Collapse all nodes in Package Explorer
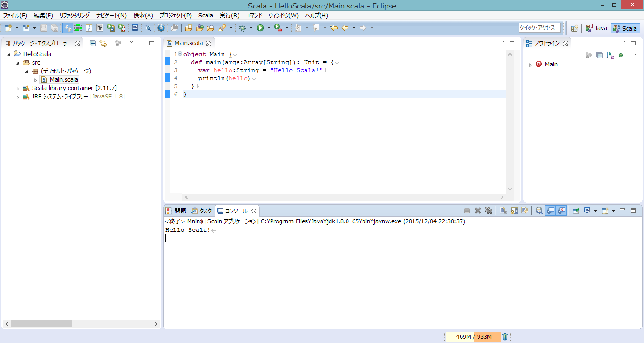Image resolution: width=644 pixels, height=343 pixels. tap(92, 42)
